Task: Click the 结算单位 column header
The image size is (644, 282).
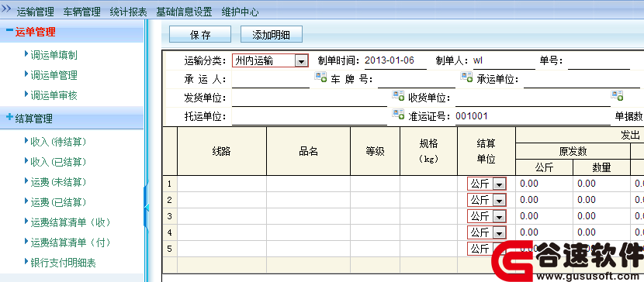Action: pos(486,151)
